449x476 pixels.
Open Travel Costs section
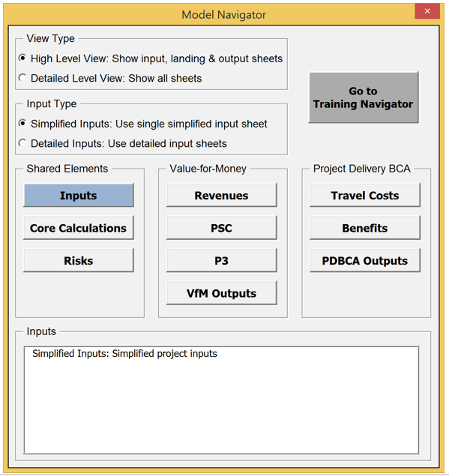(x=365, y=195)
